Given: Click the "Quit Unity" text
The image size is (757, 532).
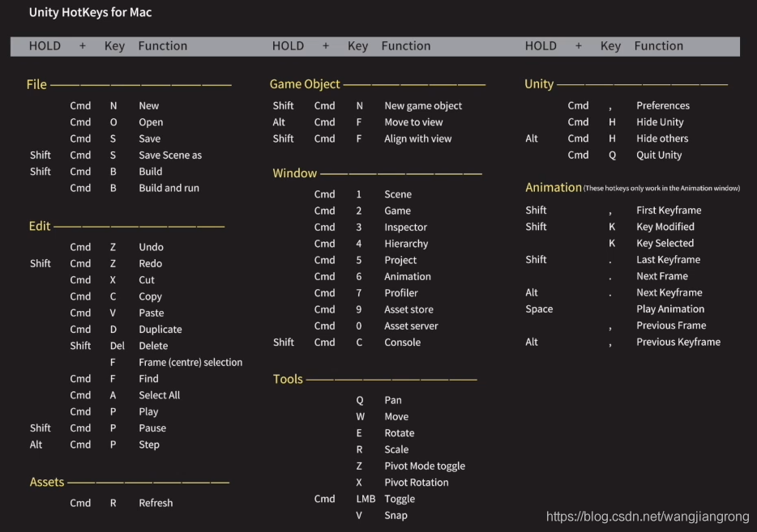Looking at the screenshot, I should click(659, 155).
